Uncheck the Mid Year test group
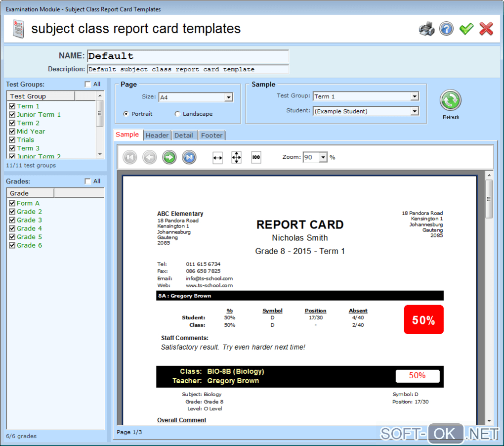 12,131
